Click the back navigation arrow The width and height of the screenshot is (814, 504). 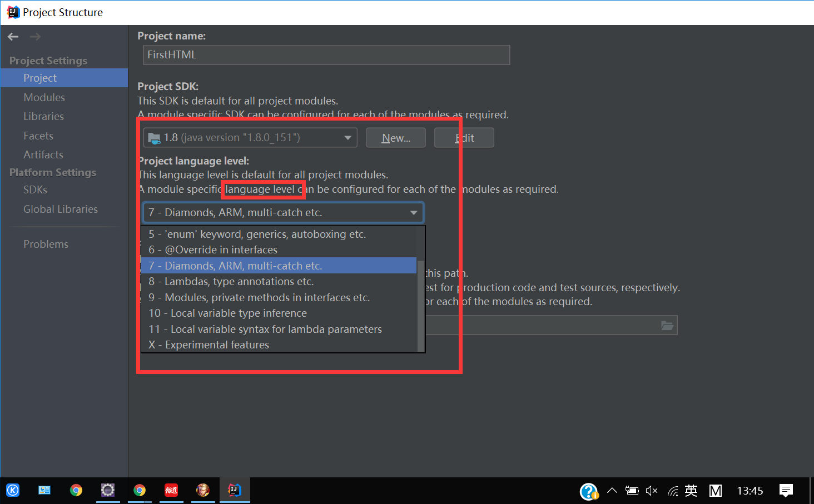(13, 37)
